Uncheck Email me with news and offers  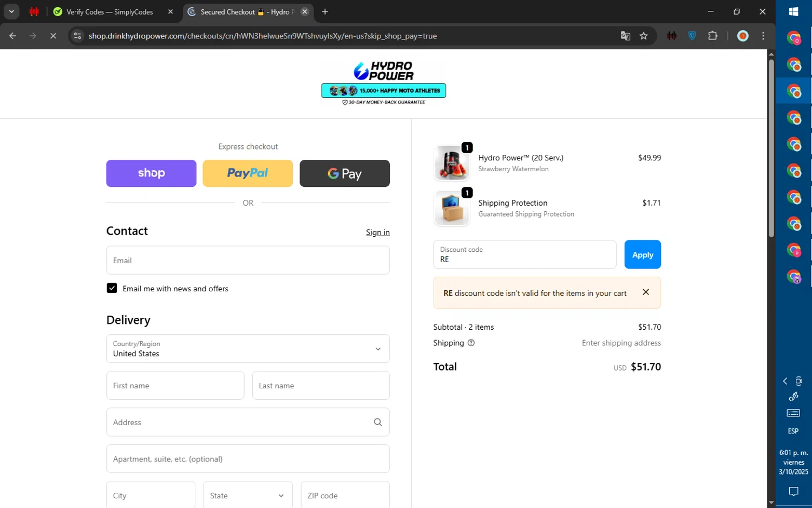pos(112,288)
